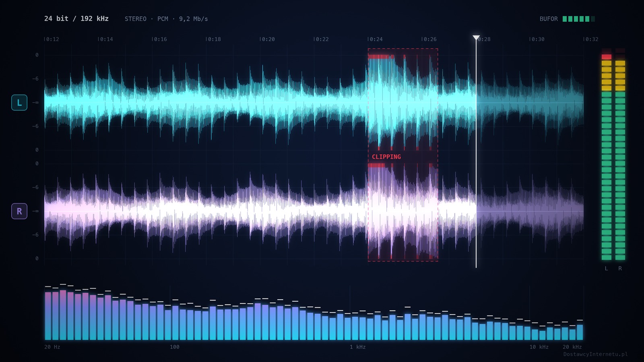Click the STEREO · PCM · 9,2 Mb/s info
Image resolution: width=644 pixels, height=362 pixels.
pos(166,19)
